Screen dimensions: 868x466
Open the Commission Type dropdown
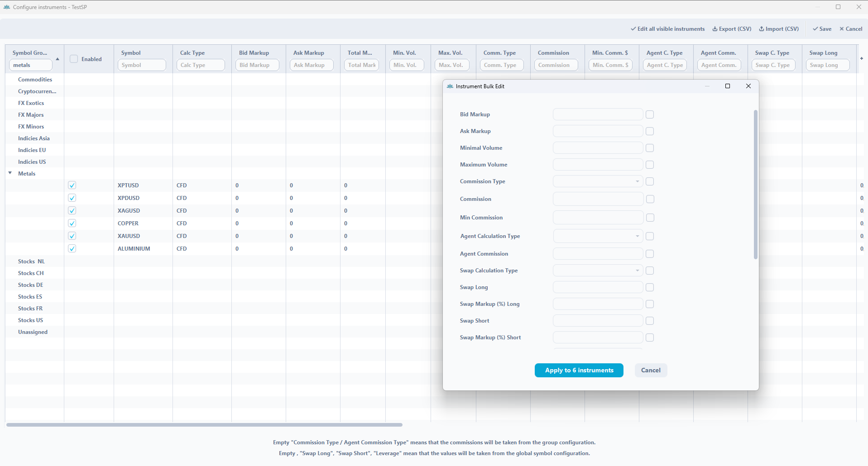point(598,181)
